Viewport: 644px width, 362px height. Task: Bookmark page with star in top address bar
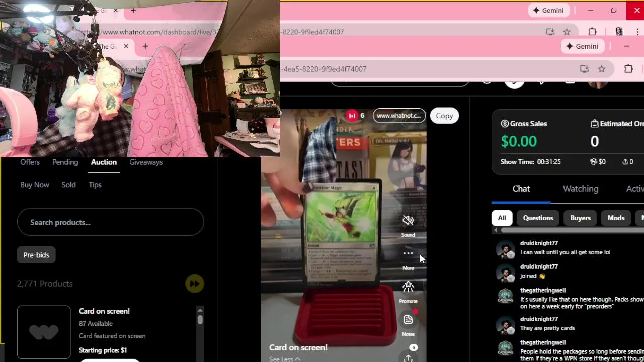(x=567, y=32)
